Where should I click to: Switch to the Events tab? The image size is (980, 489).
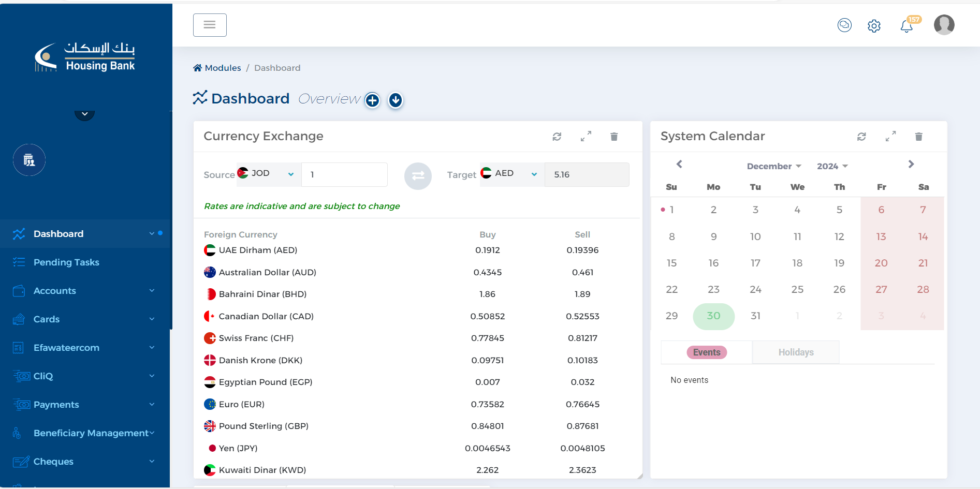(707, 352)
